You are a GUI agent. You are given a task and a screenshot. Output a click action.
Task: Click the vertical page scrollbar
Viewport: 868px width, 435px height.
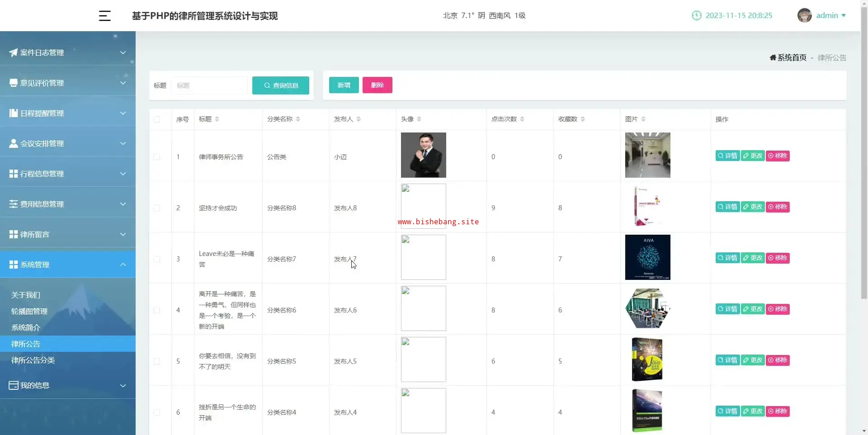point(864,154)
